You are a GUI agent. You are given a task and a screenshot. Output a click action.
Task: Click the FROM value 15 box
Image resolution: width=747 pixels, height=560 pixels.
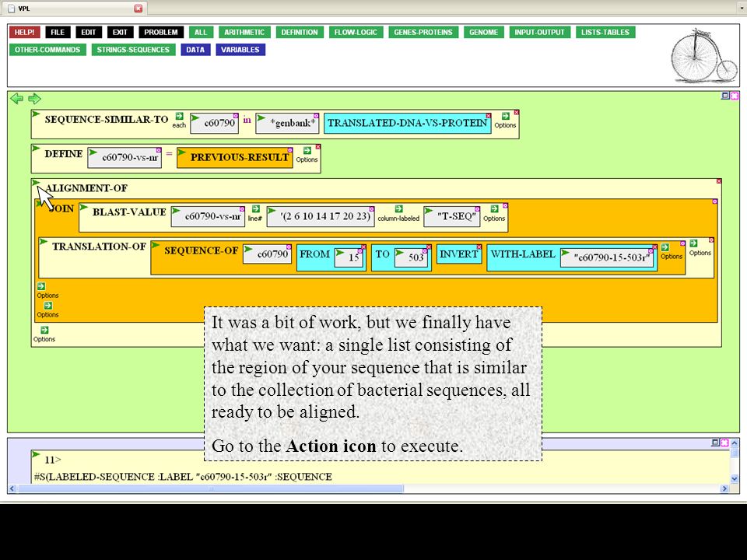tap(349, 257)
